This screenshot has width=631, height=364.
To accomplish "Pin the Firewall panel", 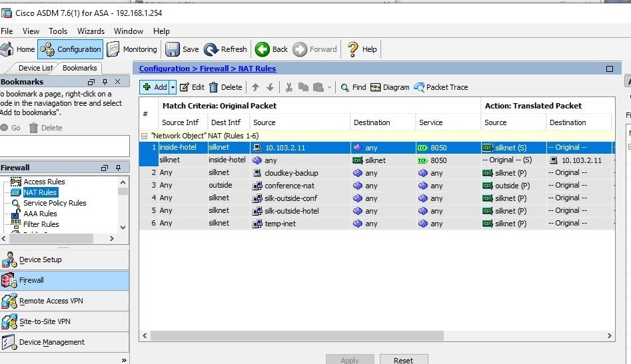I will click(118, 168).
